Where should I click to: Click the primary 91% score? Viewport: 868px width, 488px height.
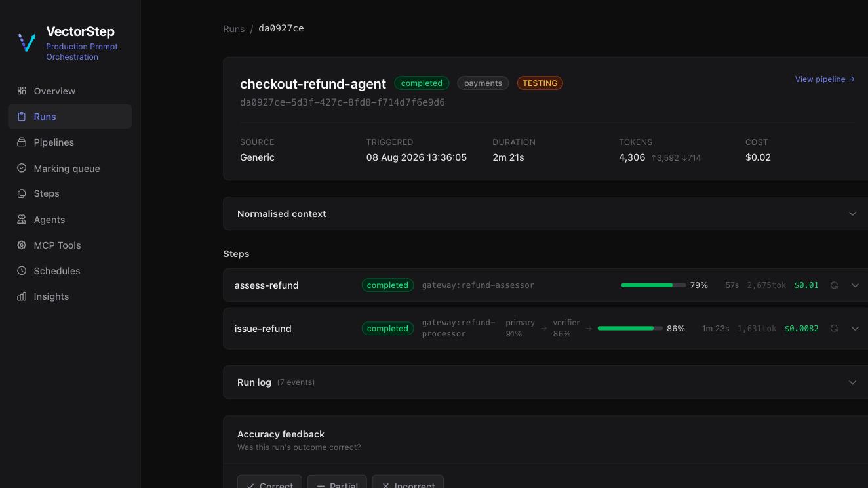click(x=521, y=328)
